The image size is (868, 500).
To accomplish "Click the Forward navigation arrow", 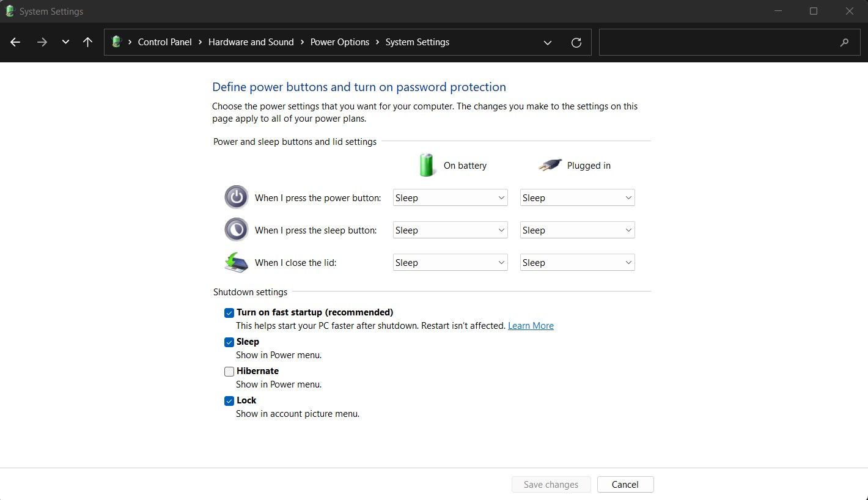I will point(42,42).
